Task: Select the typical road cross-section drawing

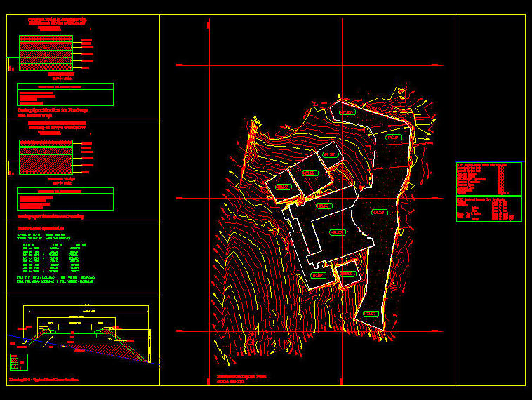Action: pos(83,334)
